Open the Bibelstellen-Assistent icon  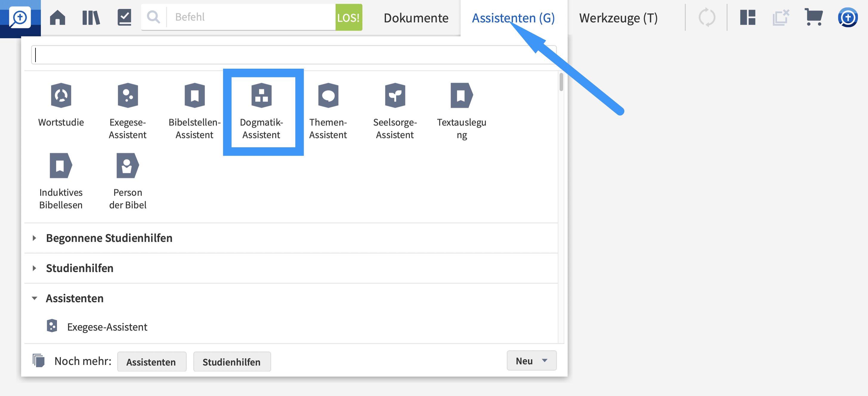(195, 95)
